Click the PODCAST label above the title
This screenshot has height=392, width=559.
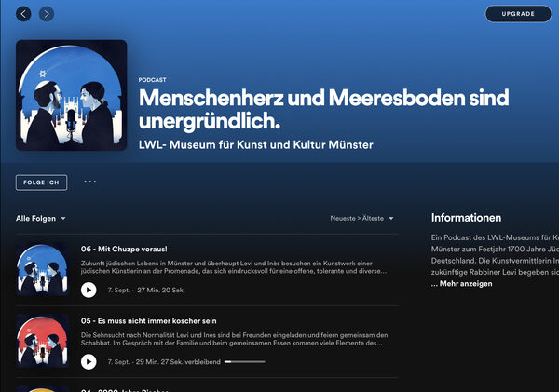coord(152,80)
